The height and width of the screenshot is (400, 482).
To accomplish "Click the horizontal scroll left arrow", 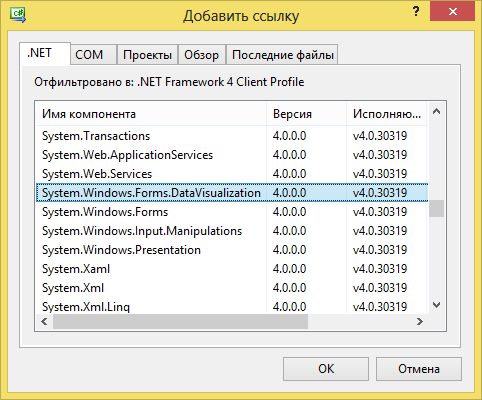I will coord(44,322).
